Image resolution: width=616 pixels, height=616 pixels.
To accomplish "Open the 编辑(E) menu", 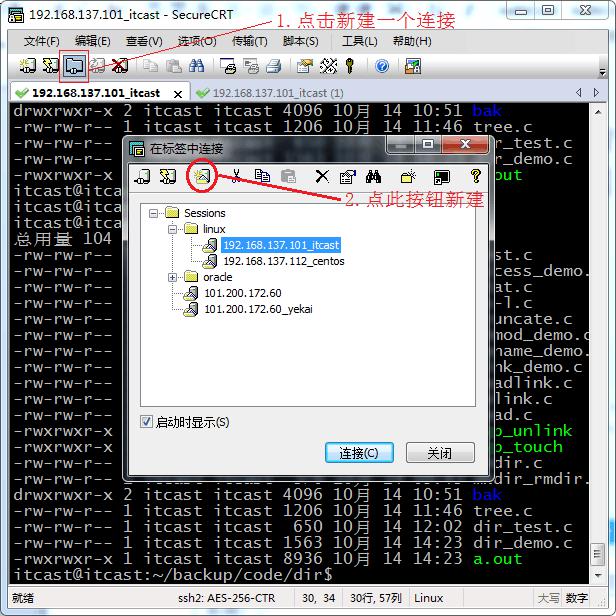I will point(93,41).
